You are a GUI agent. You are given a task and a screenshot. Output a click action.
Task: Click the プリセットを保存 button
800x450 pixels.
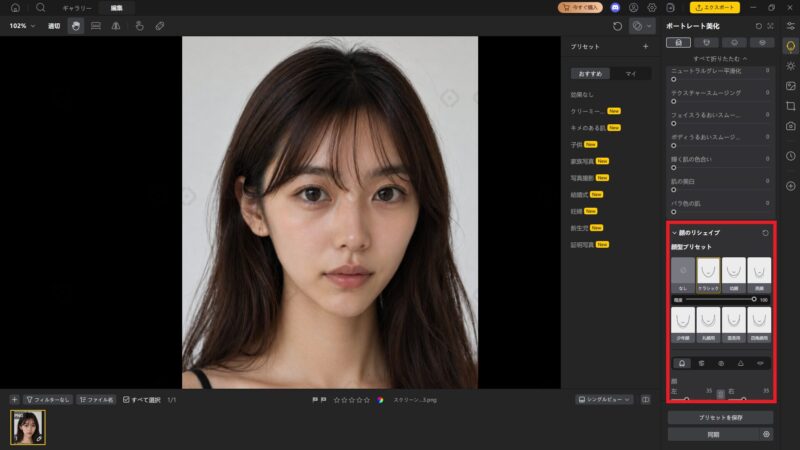point(720,417)
